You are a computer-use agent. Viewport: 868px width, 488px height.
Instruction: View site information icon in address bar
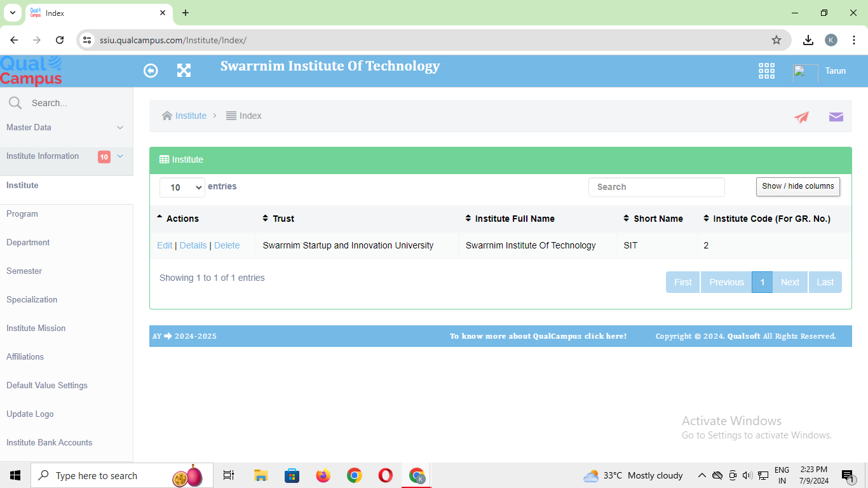click(87, 40)
